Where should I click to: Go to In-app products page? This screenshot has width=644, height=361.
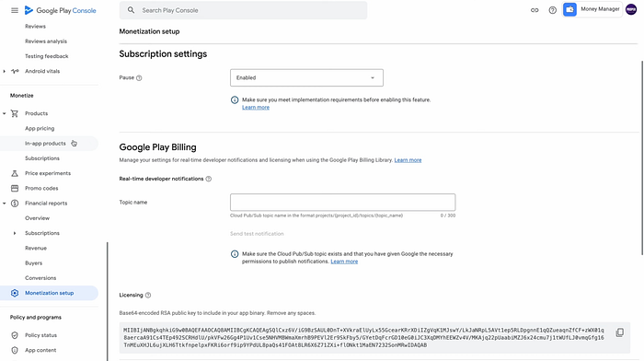tap(45, 144)
